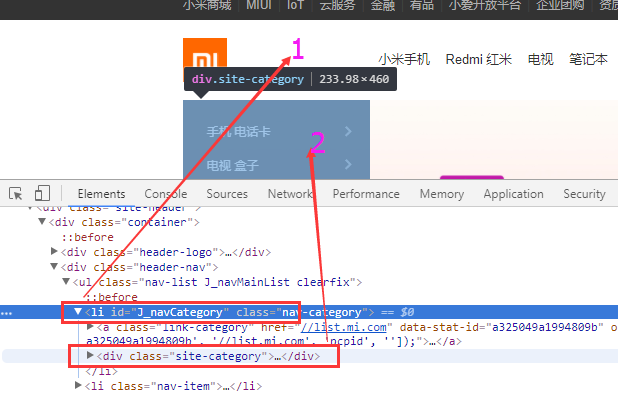Screen dimensions: 618x393
Task: Open the Elements tab
Action: [101, 194]
